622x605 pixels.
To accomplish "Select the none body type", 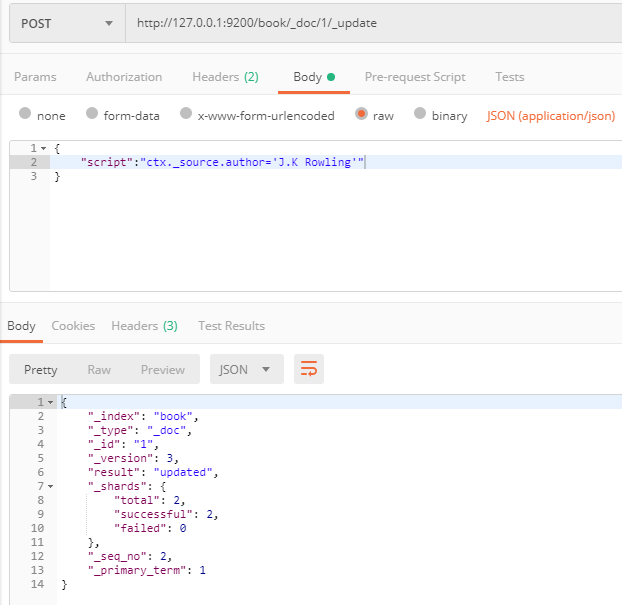I will click(x=25, y=113).
